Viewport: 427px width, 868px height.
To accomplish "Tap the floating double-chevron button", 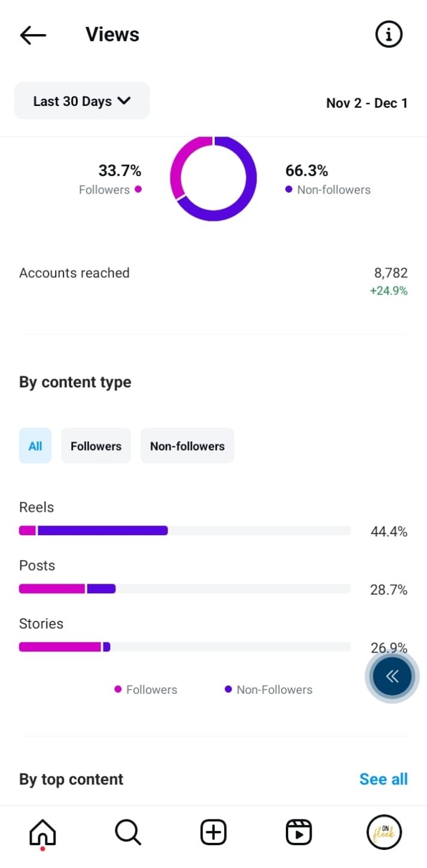I will point(392,676).
